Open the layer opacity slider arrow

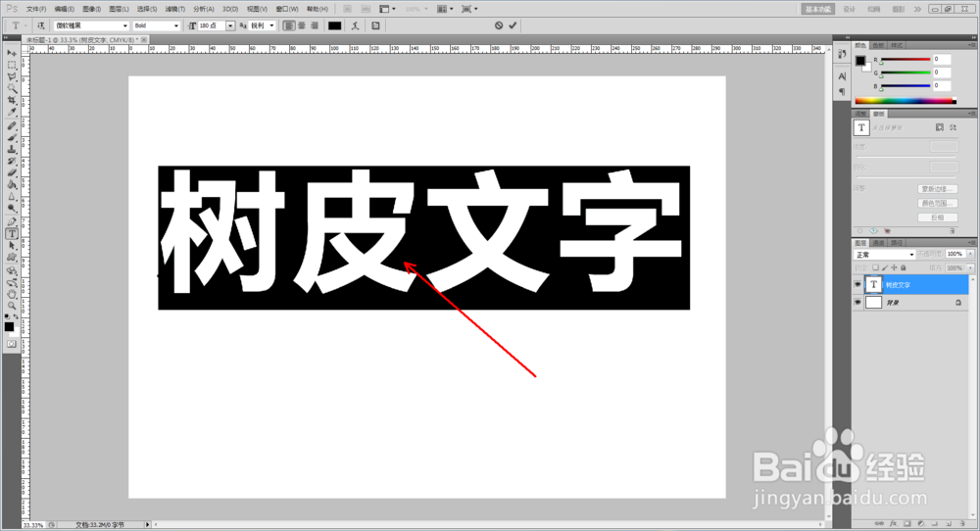(x=970, y=255)
